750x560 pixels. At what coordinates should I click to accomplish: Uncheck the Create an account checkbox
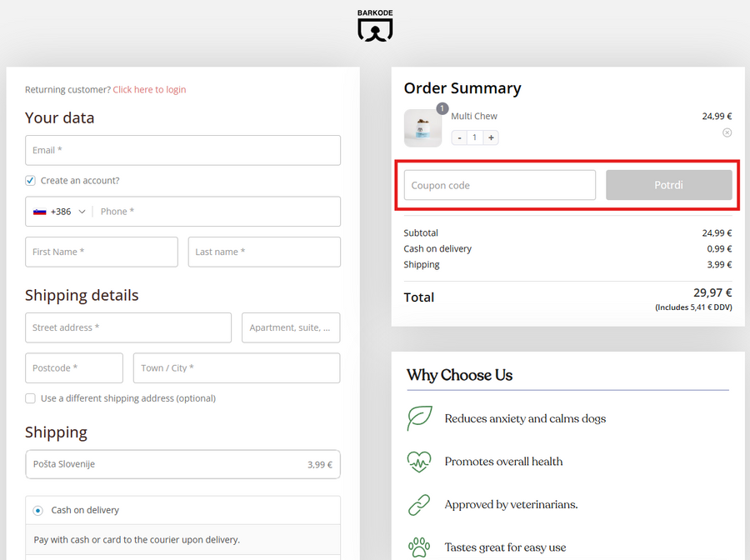[x=31, y=181]
